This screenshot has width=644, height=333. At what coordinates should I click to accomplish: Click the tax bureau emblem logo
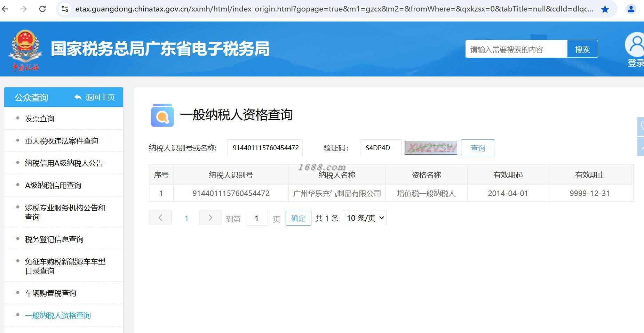point(25,50)
